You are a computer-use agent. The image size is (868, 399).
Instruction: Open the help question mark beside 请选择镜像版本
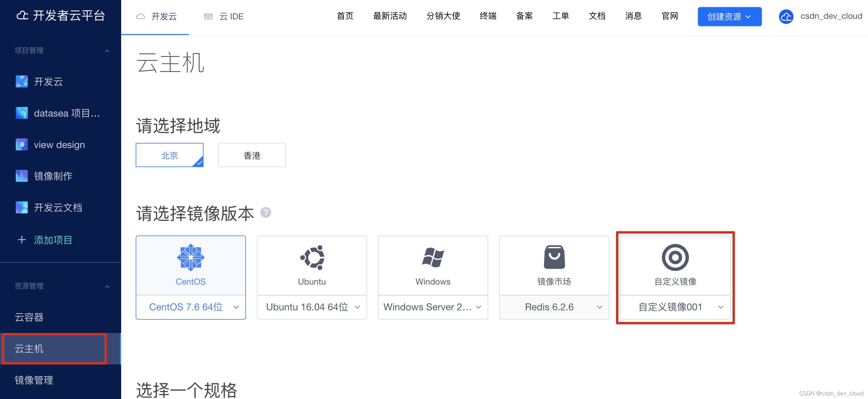pos(266,213)
